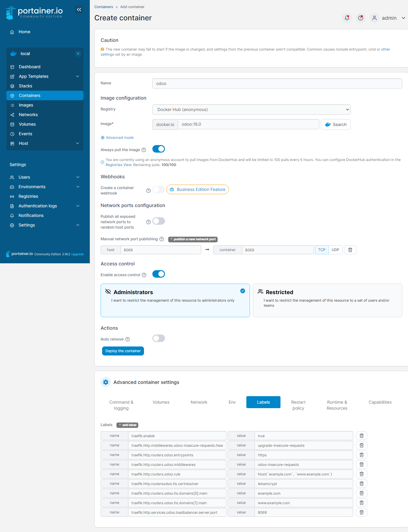Click Business Edition Feature badge
The height and width of the screenshot is (532, 408).
(x=198, y=189)
